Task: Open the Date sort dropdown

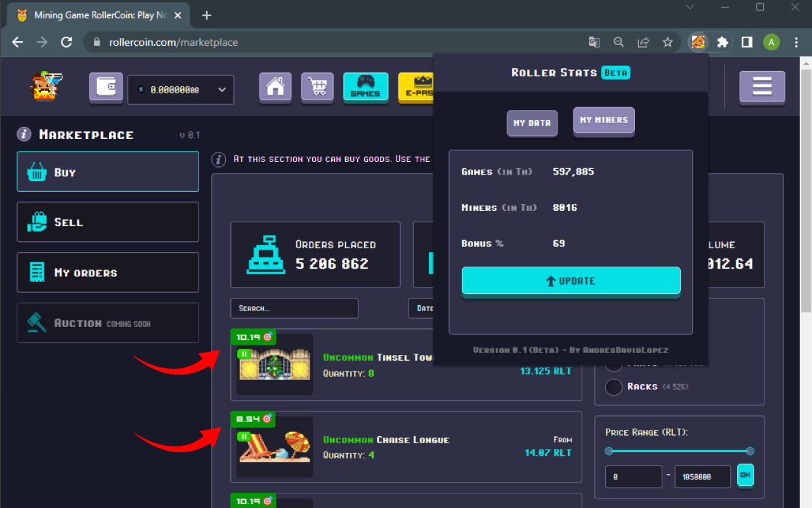Action: (x=421, y=308)
